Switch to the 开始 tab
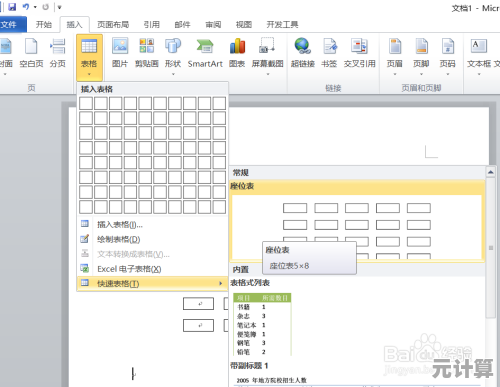This screenshot has width=500, height=387. [44, 24]
